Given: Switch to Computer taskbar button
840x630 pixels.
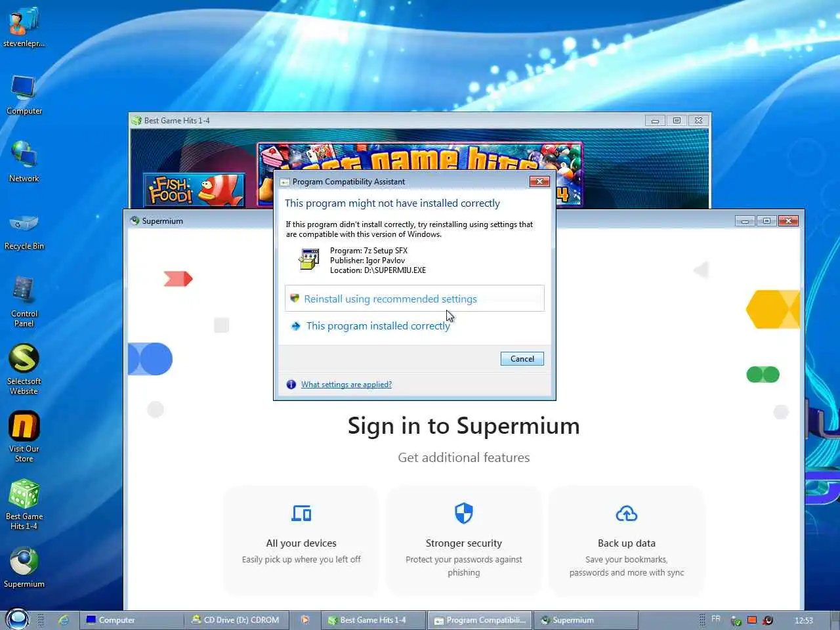Looking at the screenshot, I should (131, 619).
